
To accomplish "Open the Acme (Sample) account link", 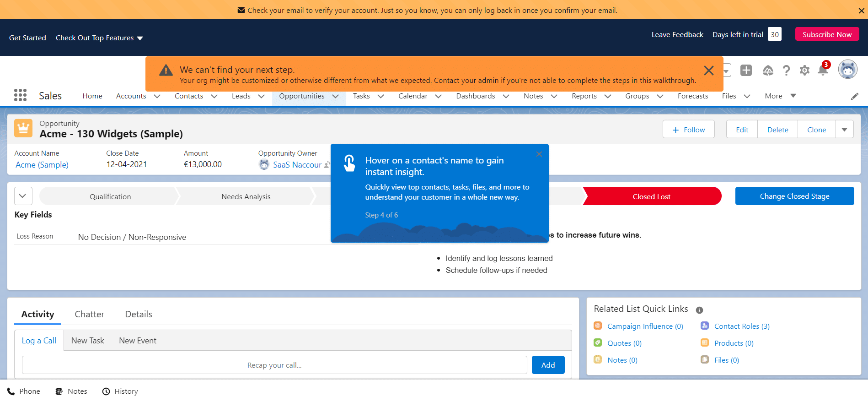I will [42, 165].
